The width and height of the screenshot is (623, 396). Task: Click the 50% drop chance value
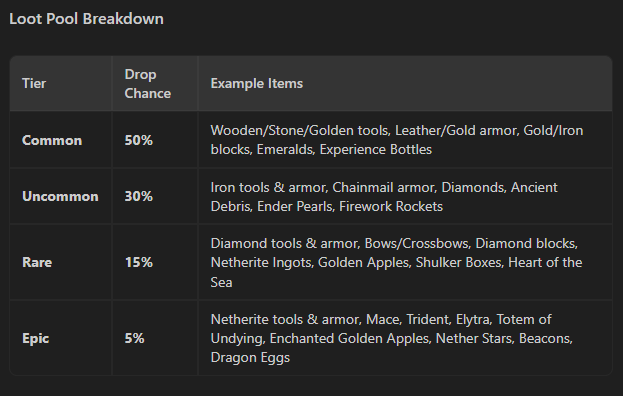point(139,140)
